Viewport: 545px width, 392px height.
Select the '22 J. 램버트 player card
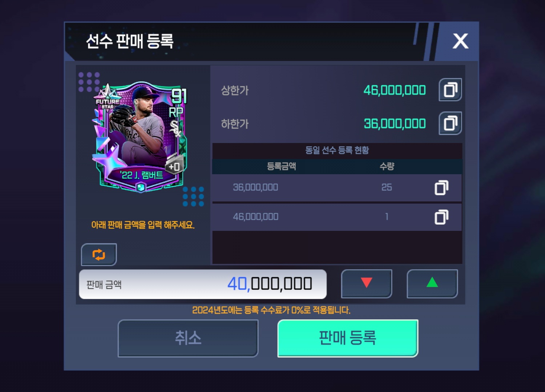coord(140,137)
